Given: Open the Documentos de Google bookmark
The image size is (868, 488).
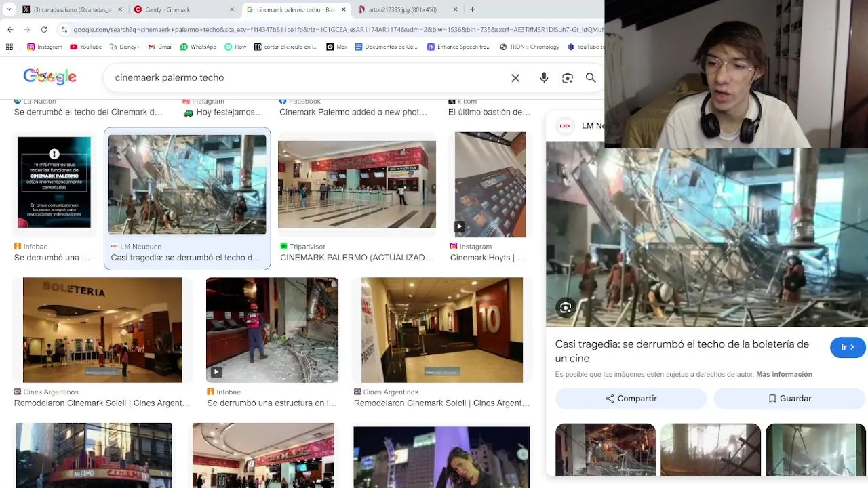Looking at the screenshot, I should point(387,47).
